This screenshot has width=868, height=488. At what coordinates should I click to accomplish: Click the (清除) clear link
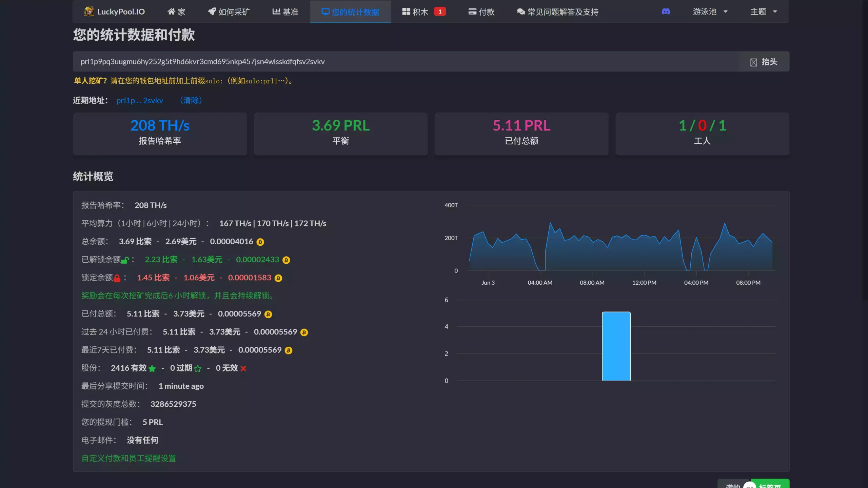click(191, 100)
